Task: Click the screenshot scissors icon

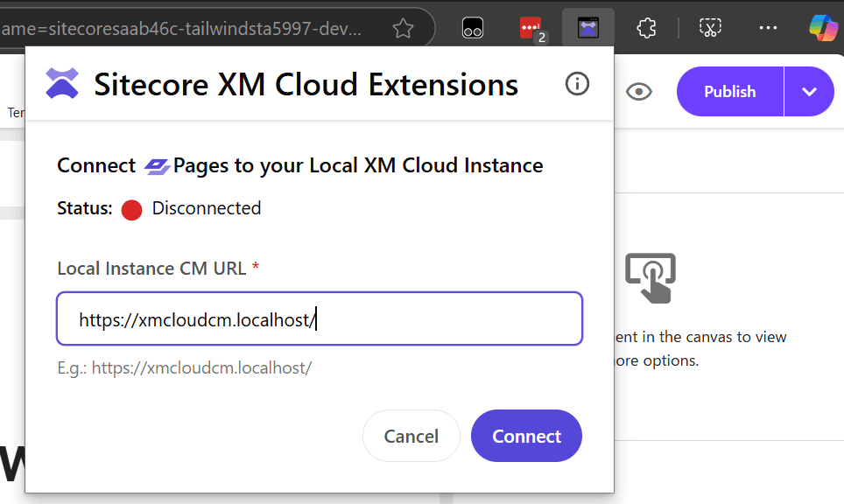Action: [710, 29]
